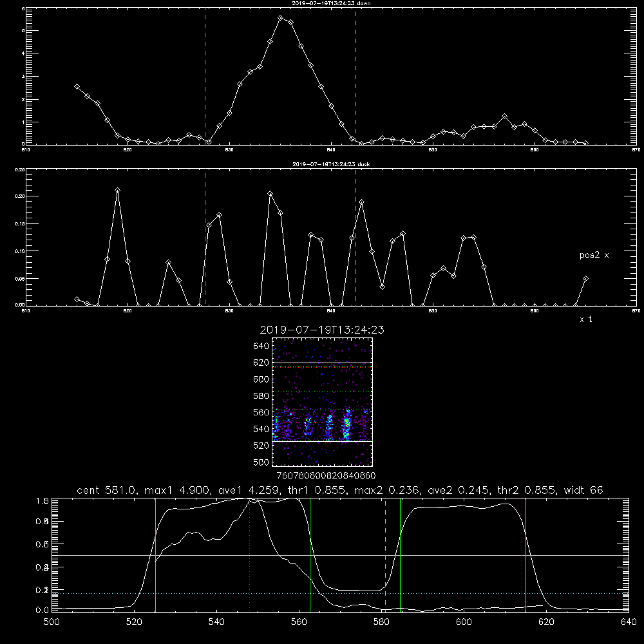Select the large timestamp title above the spectrogram image
Viewport: 644px width, 644px height.
pos(322,330)
